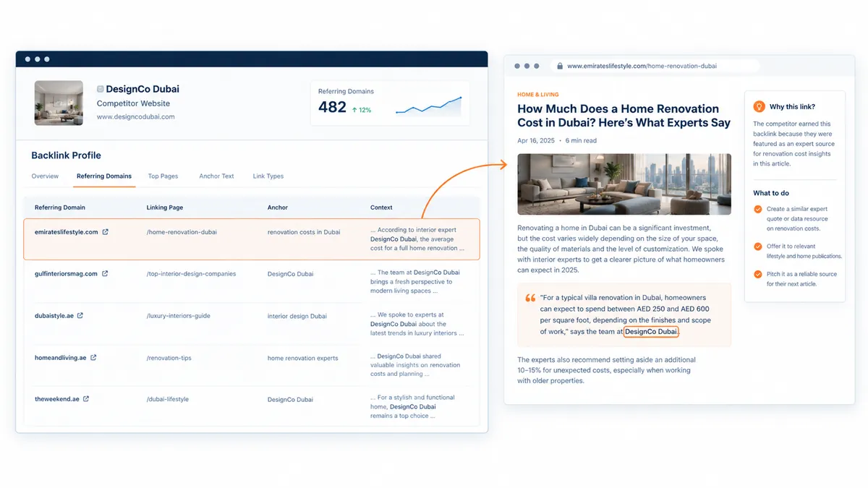Click the 'renovation costs in Dubai' anchor cell
Screen dimensions: 868x488
coord(304,232)
